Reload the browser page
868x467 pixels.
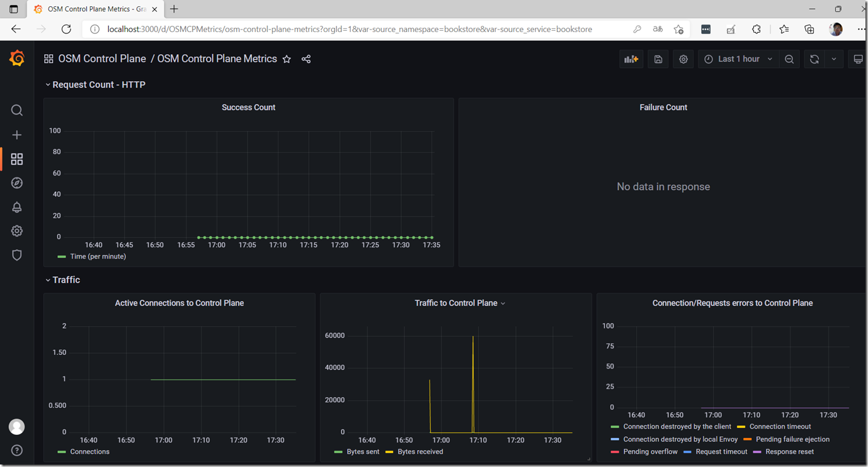(x=66, y=29)
